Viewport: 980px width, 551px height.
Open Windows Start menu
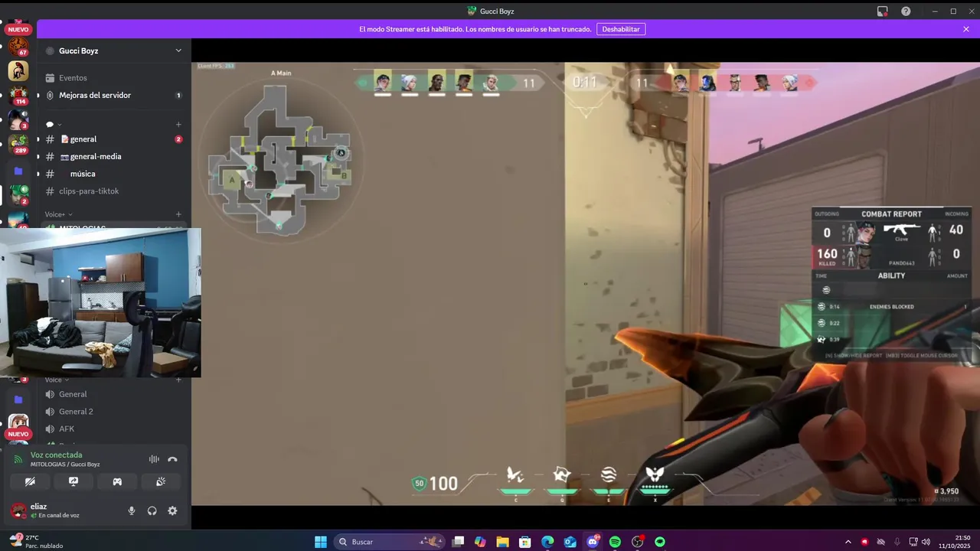click(x=321, y=542)
